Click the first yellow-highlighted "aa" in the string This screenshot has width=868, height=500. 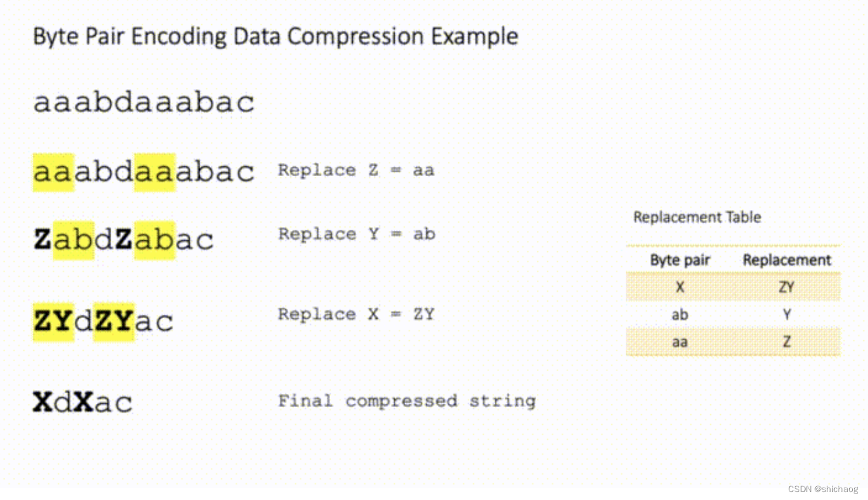[x=54, y=172]
